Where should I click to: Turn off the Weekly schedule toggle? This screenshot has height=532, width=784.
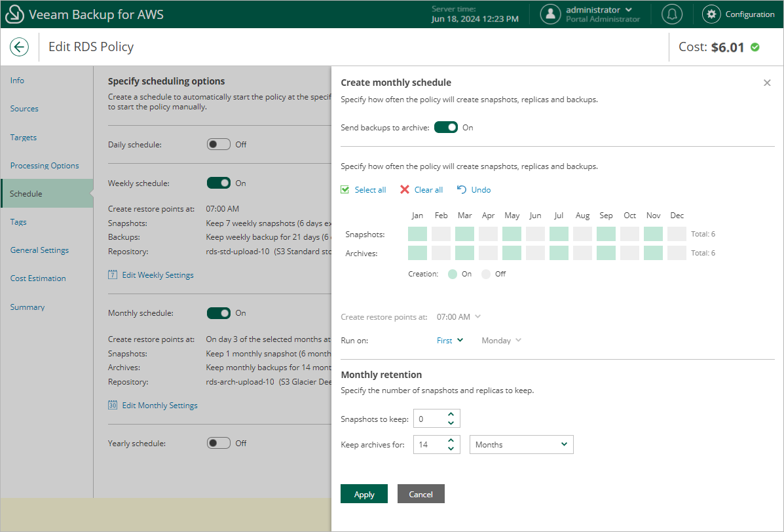pos(219,183)
